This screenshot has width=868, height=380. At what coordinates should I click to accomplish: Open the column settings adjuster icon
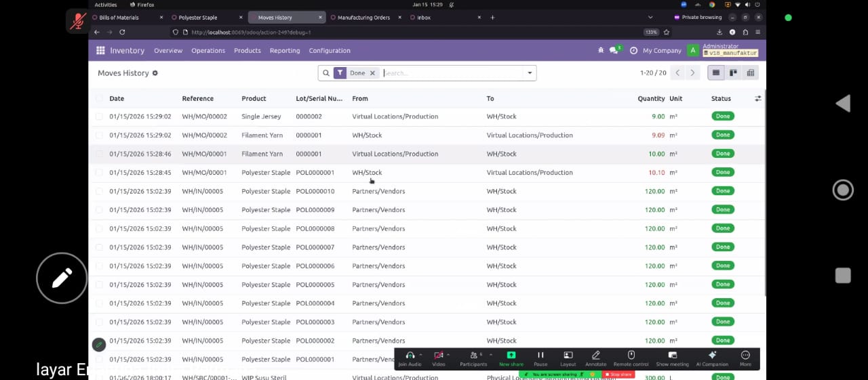(757, 99)
